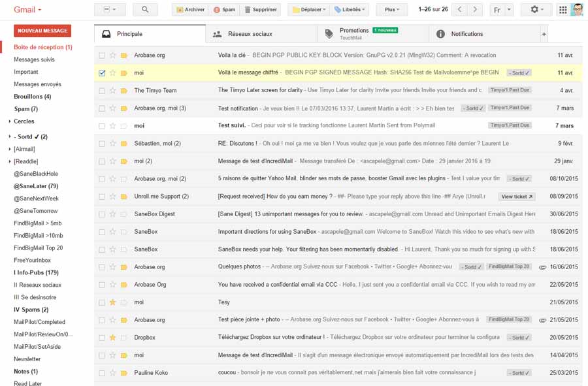Open the Fr input language dropdown arrow
Screen dimensions: 588x386
(509, 10)
